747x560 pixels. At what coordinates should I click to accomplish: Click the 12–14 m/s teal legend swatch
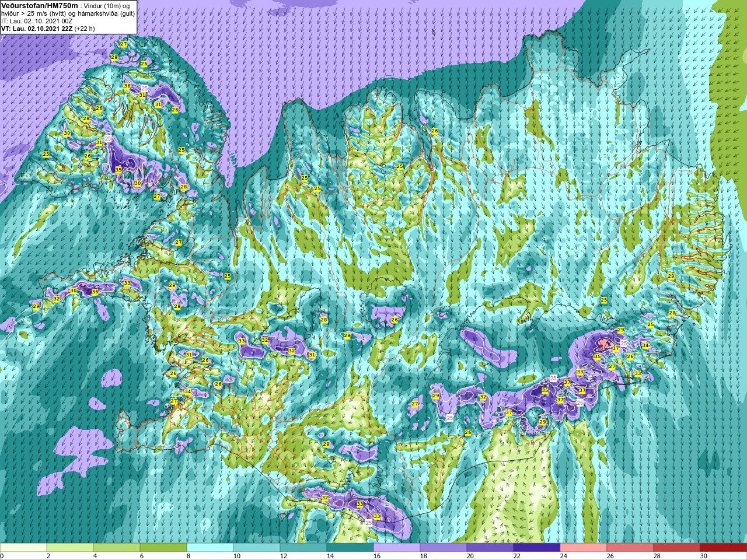[303, 548]
